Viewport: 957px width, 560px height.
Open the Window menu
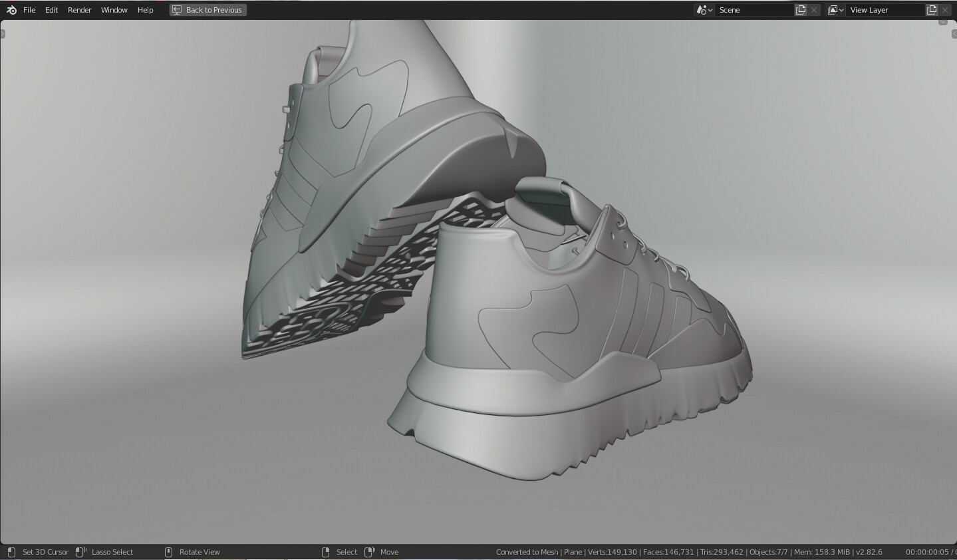(x=114, y=10)
